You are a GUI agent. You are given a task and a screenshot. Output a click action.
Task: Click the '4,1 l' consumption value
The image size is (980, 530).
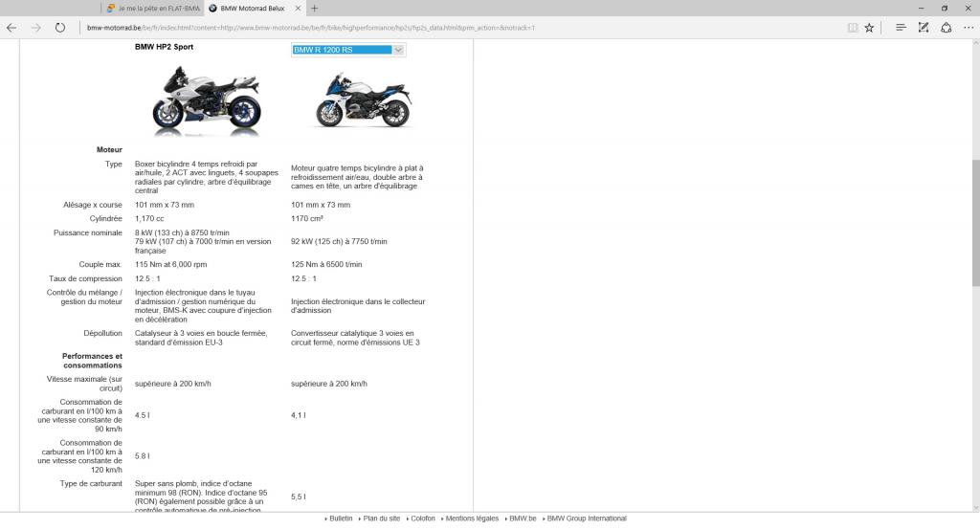pyautogui.click(x=299, y=415)
